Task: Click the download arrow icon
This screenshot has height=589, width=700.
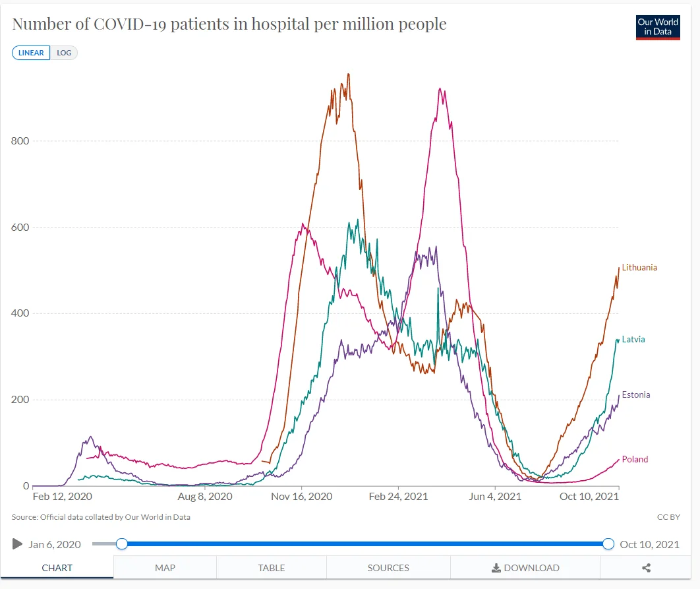Action: 496,567
